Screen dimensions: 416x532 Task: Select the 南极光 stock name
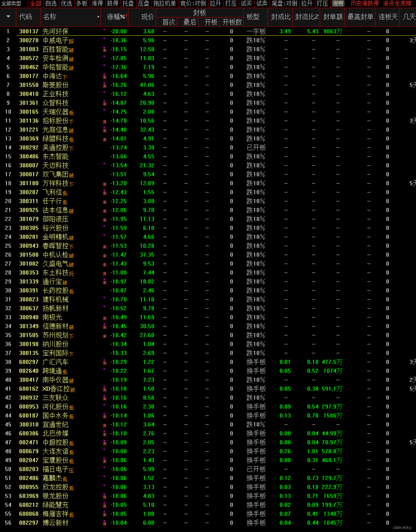pos(52,318)
